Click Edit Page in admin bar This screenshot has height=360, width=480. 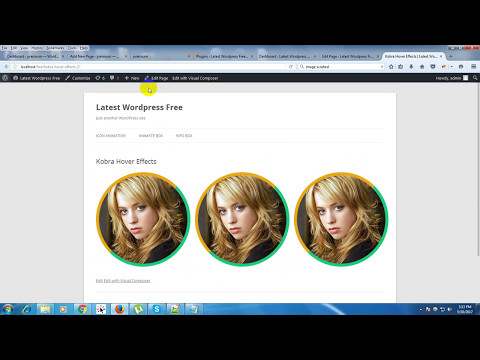[156, 78]
